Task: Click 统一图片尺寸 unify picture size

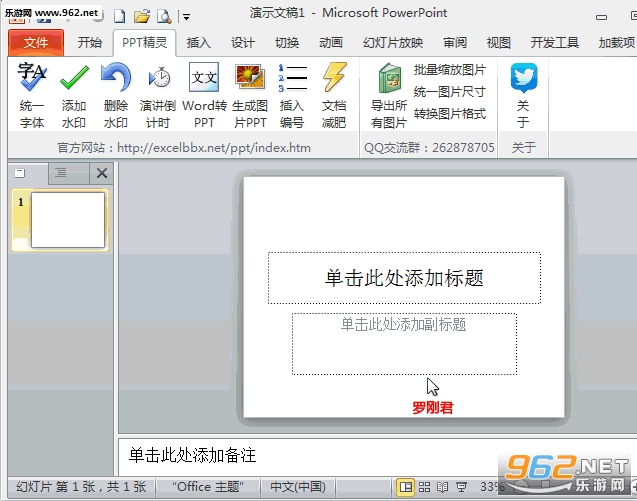Action: pyautogui.click(x=449, y=92)
